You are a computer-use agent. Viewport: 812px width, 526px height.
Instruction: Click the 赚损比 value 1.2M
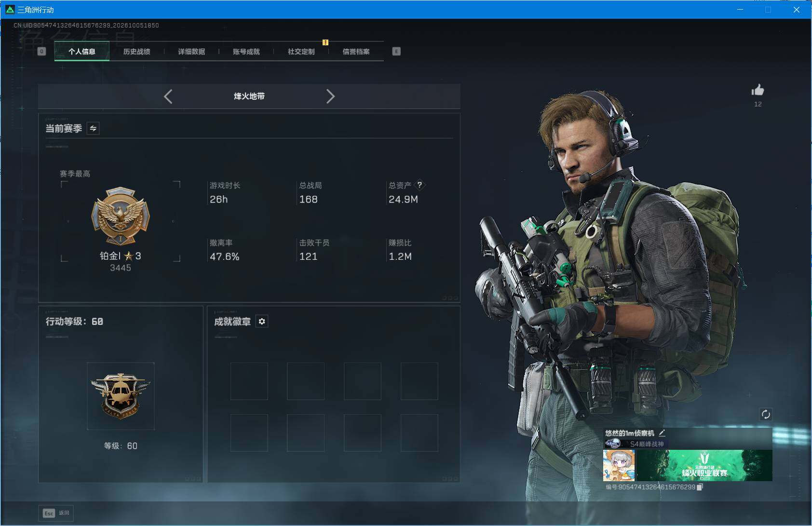(400, 256)
